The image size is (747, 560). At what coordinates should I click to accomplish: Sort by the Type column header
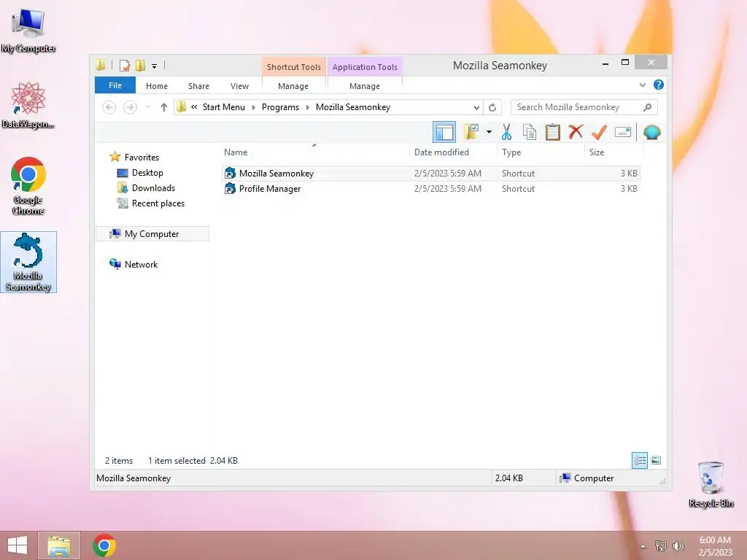[541, 152]
